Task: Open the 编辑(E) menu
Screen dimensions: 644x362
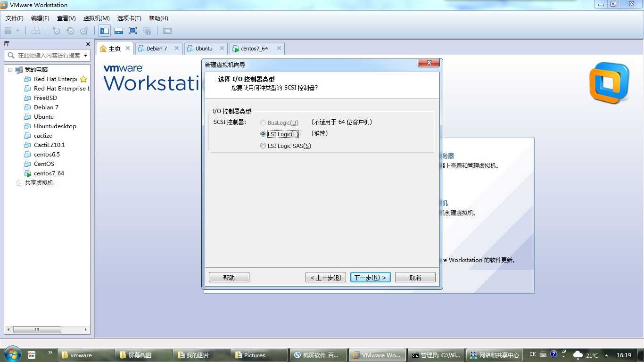Action: [40, 18]
